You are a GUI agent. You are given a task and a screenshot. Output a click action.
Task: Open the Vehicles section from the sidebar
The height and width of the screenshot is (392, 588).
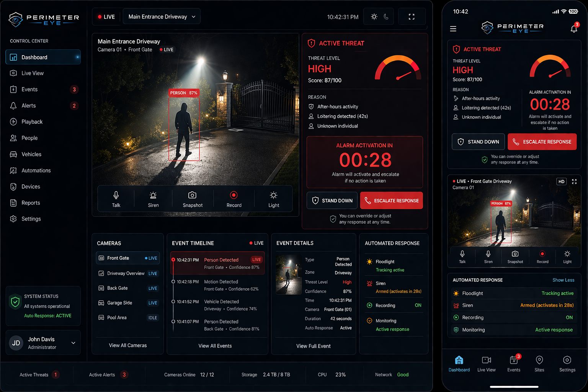(31, 154)
